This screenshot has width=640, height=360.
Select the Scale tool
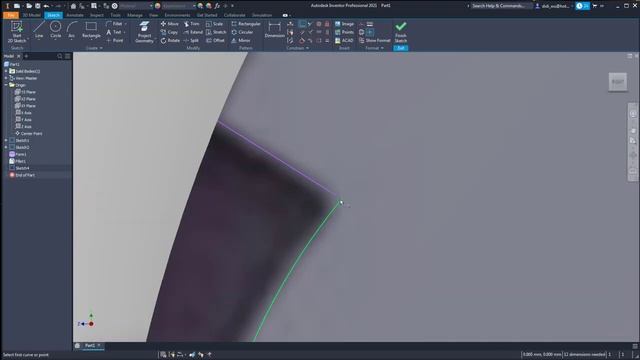[x=215, y=24]
